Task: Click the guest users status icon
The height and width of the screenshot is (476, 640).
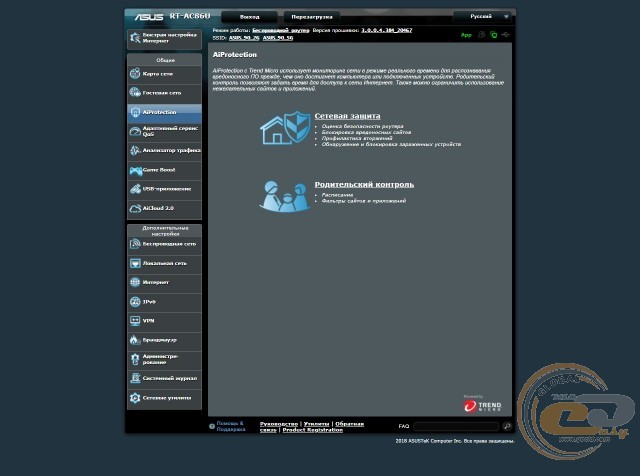Action: tap(482, 35)
